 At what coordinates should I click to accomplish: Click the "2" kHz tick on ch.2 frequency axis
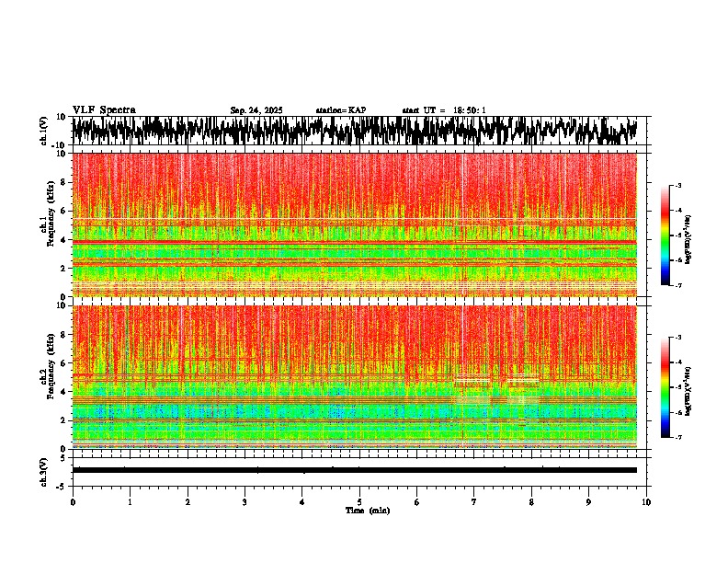click(x=64, y=420)
